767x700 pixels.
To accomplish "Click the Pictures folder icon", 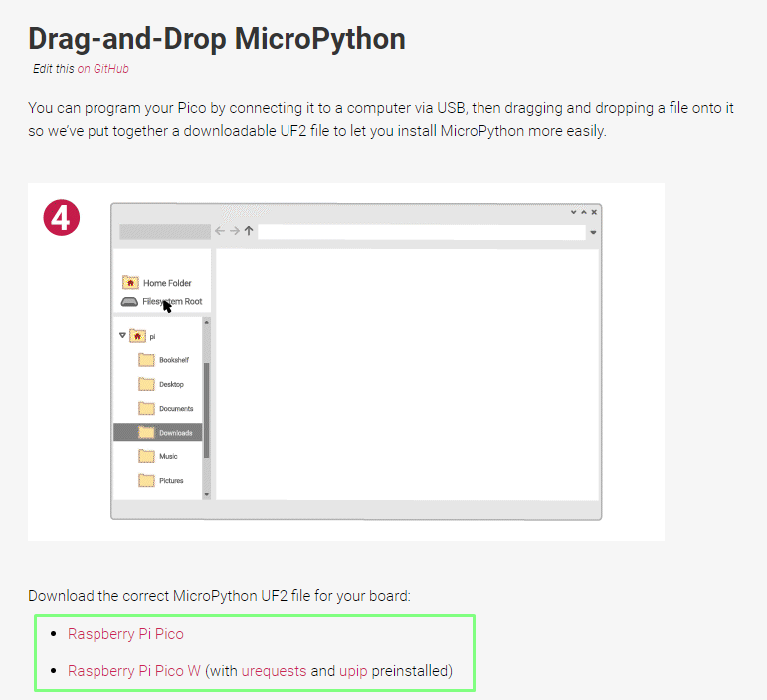I will pos(146,480).
